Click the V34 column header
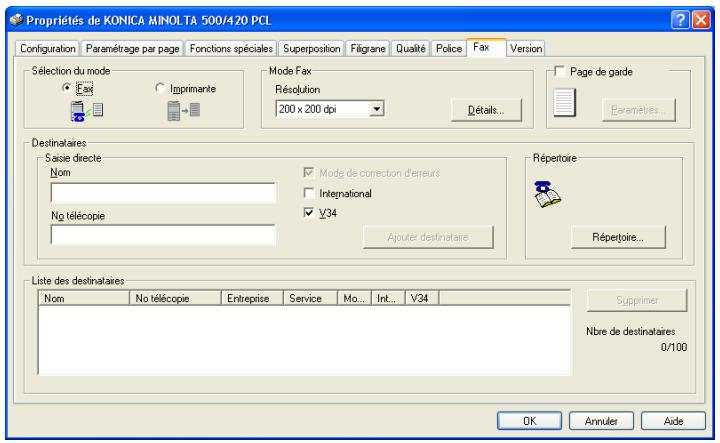 [x=422, y=298]
